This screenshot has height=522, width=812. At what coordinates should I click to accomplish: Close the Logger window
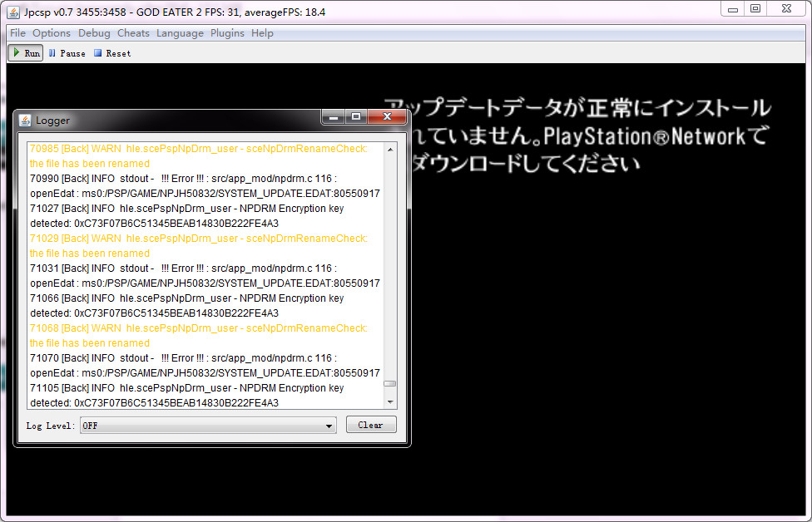click(385, 118)
